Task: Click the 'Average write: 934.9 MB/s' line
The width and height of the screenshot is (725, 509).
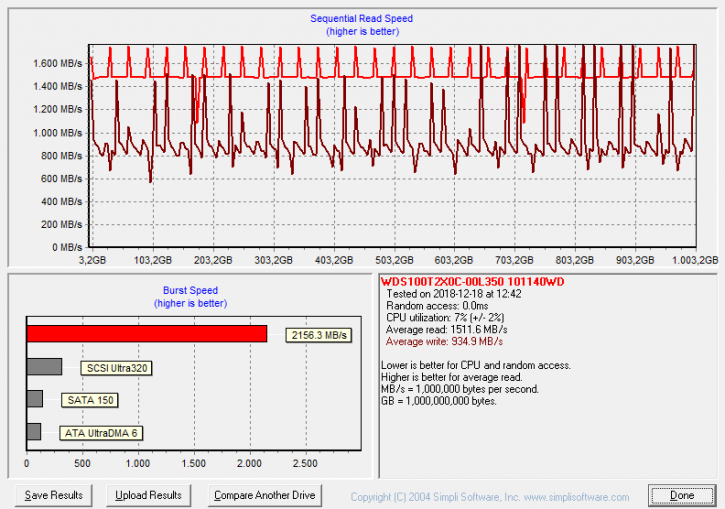Action: tap(444, 342)
